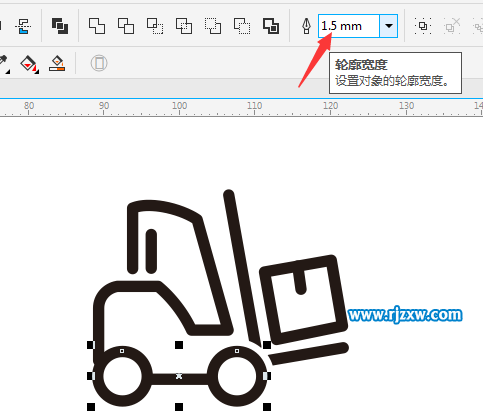Open the Interactive Fill tool flyout
The height and width of the screenshot is (415, 483).
pos(29,63)
